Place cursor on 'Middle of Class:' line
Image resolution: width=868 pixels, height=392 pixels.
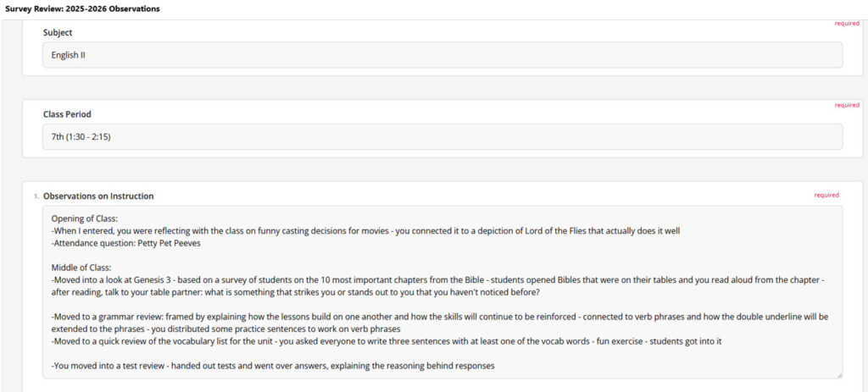[83, 267]
